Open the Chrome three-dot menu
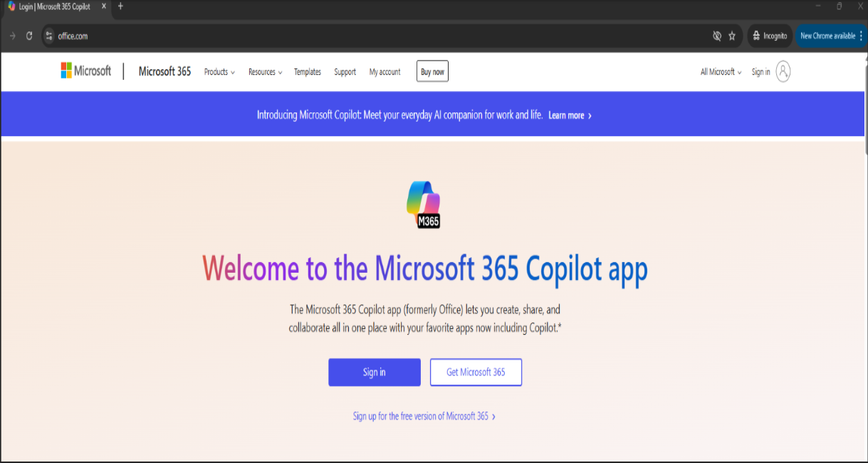This screenshot has height=463, width=868. (861, 36)
